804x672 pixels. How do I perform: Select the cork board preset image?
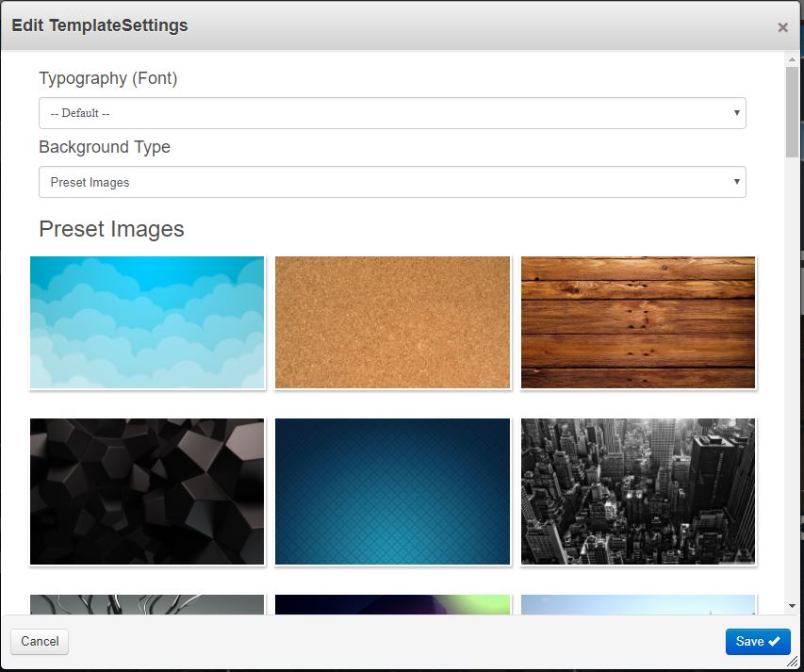click(x=392, y=322)
